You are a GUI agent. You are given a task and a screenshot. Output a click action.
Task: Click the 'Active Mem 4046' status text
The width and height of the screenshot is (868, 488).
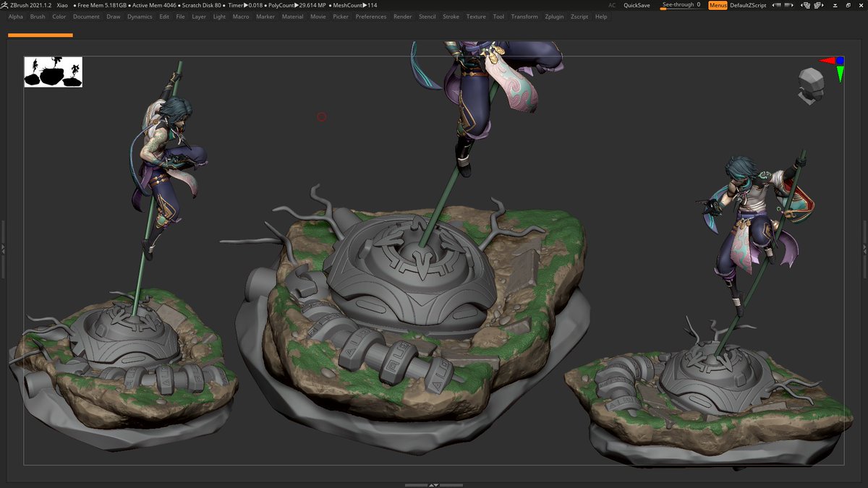coord(155,5)
